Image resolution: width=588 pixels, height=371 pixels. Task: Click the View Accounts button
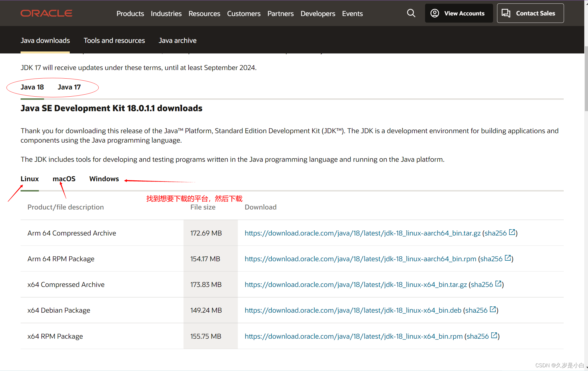tap(459, 13)
